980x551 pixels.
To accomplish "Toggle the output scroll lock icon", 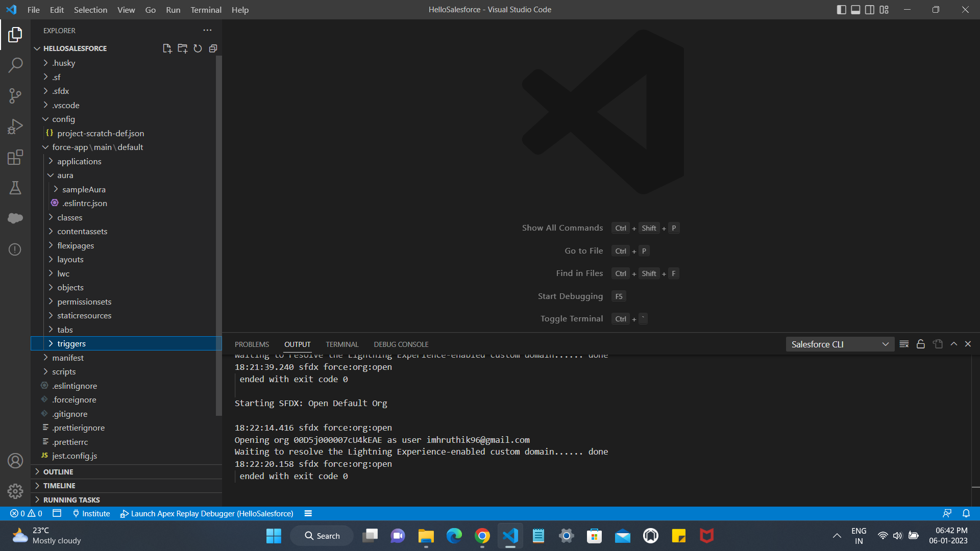I will [x=921, y=344].
